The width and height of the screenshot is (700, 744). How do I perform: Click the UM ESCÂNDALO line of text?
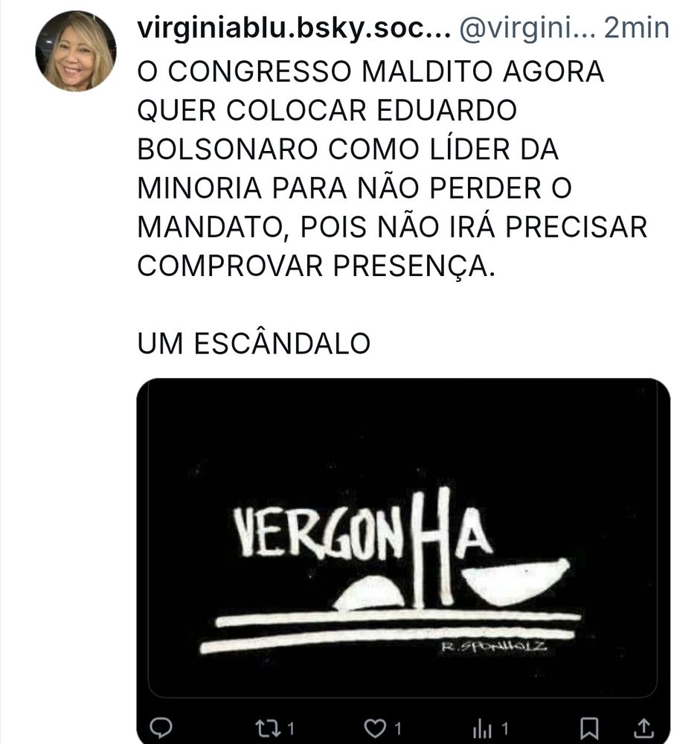254,344
